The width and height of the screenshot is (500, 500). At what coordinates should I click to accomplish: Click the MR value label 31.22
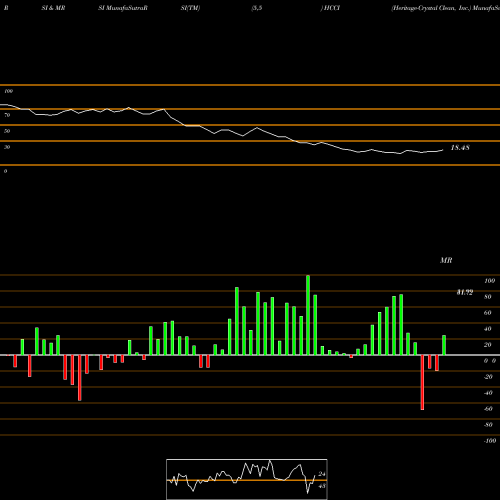pos(465,292)
